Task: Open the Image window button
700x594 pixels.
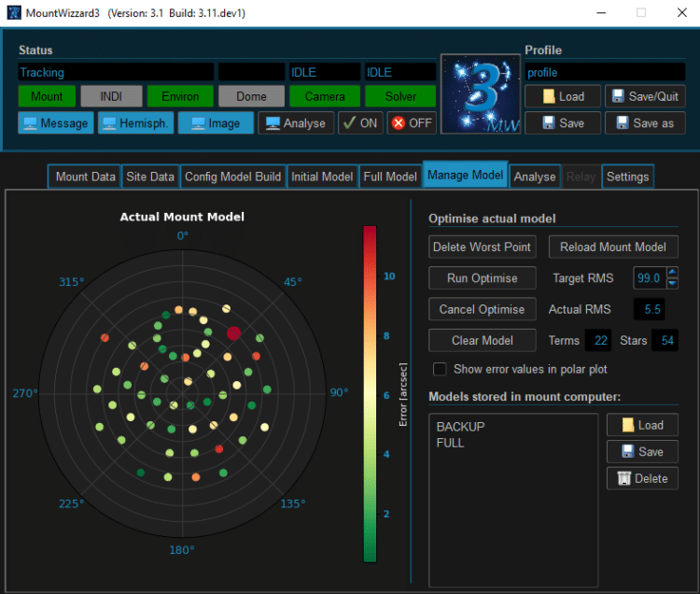Action: click(x=216, y=123)
